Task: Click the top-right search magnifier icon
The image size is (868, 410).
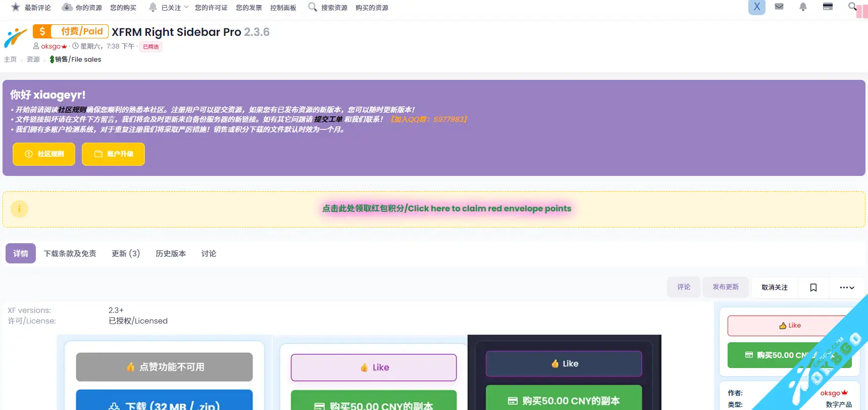Action: (x=852, y=7)
